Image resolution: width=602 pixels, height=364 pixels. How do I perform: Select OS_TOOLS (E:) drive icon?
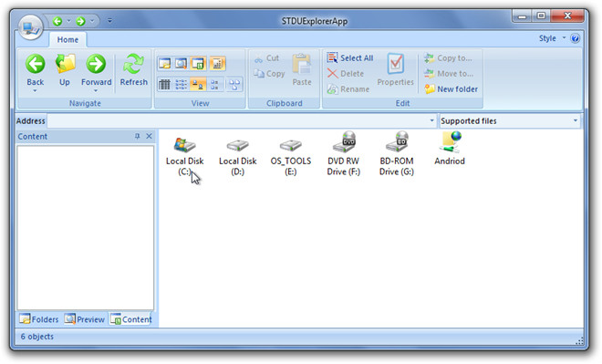click(291, 157)
